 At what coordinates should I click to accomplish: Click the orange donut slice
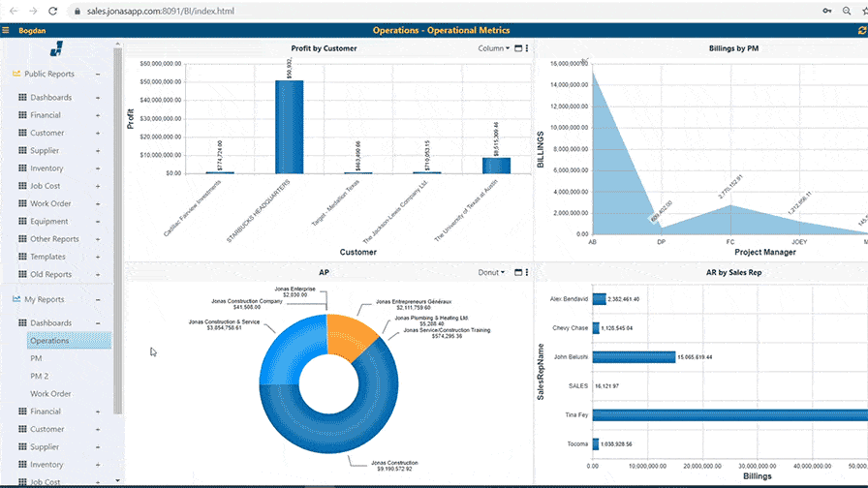(x=351, y=336)
